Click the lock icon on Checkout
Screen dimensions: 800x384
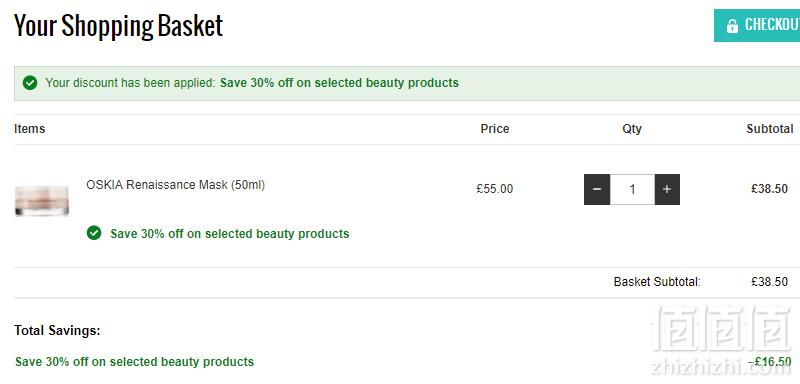click(732, 26)
